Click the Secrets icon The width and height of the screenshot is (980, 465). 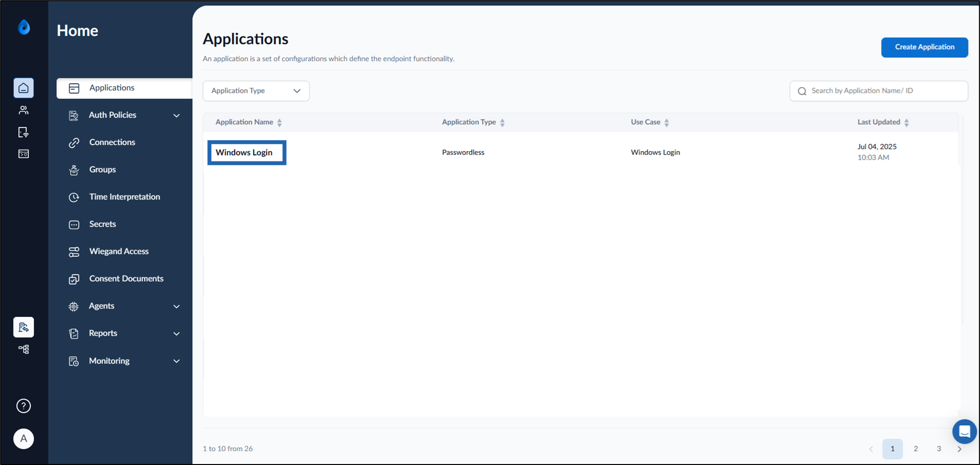tap(74, 224)
